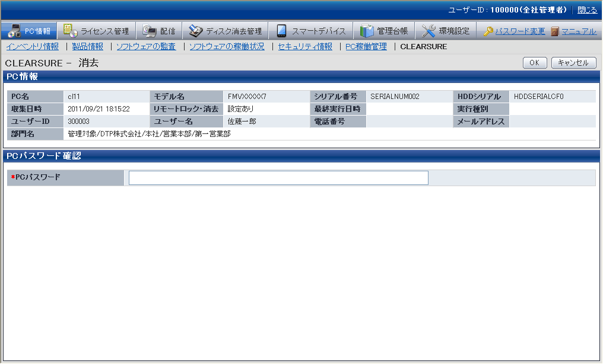Select the CLEARSURE submenu item
The image size is (603, 364).
(423, 46)
